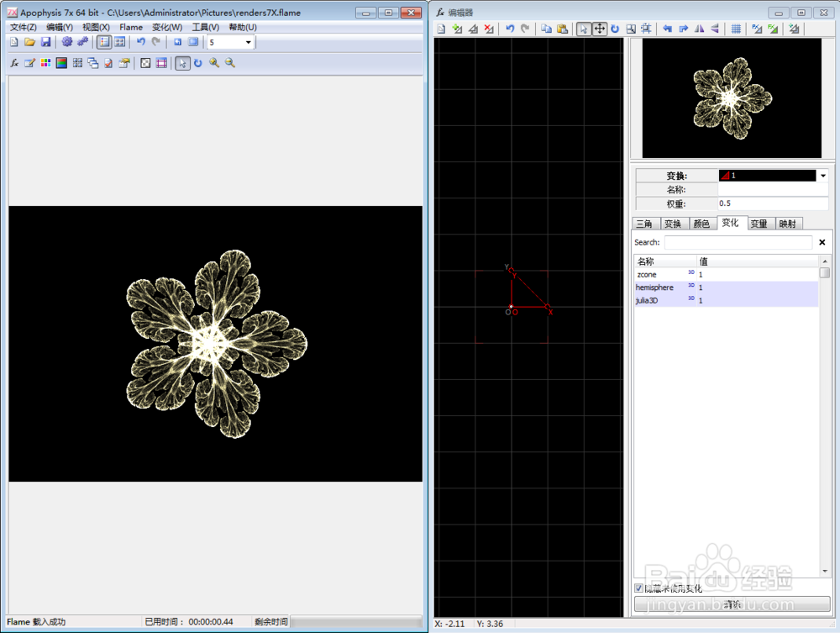
Task: Open the quality value dropdown showing 5
Action: (x=246, y=42)
